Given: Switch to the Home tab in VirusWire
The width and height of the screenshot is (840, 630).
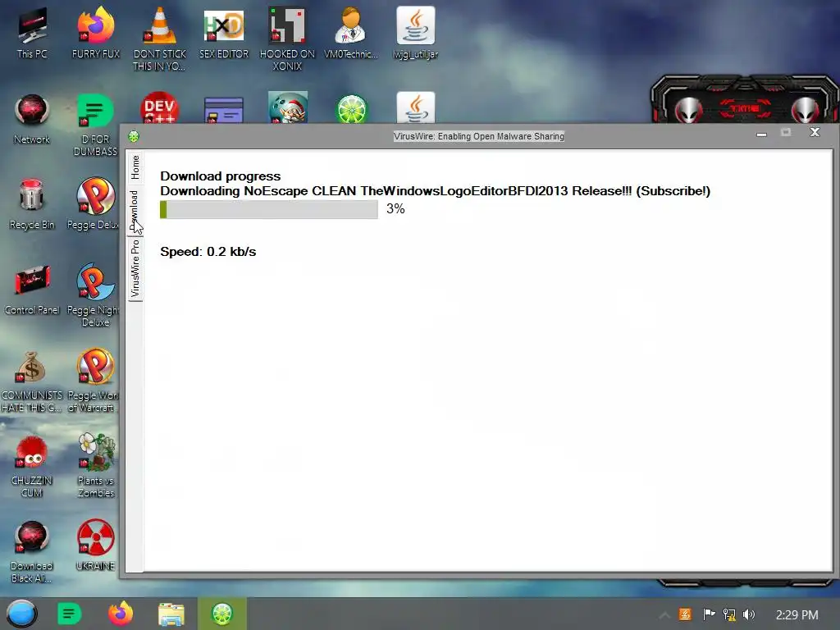Looking at the screenshot, I should pos(135,167).
